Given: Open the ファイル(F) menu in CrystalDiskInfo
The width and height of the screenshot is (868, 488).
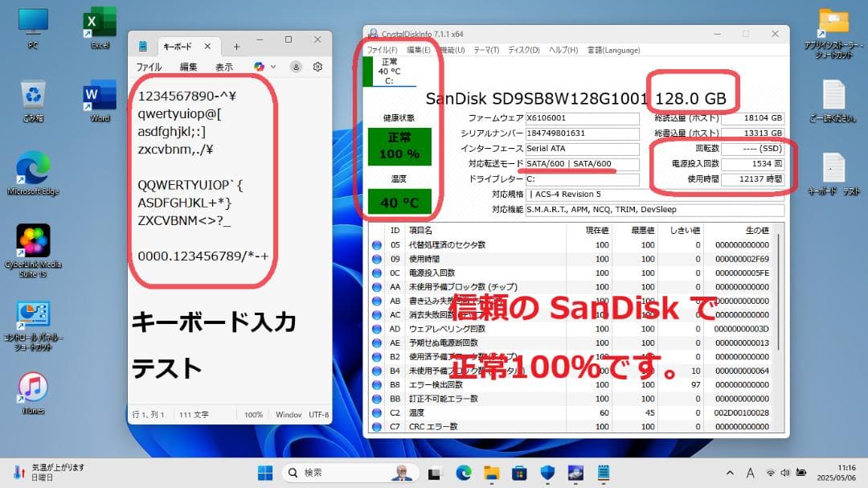Looking at the screenshot, I should click(383, 50).
